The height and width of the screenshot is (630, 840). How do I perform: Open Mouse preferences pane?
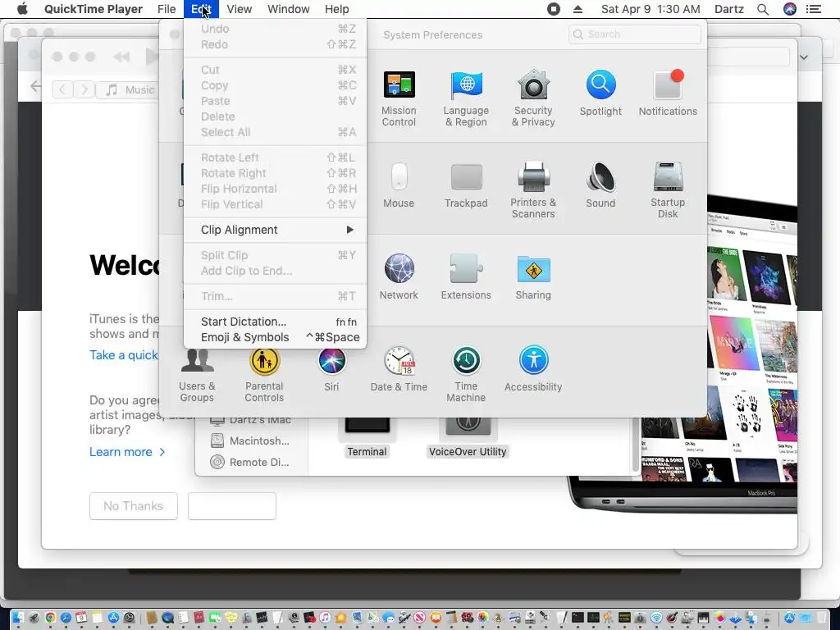399,185
